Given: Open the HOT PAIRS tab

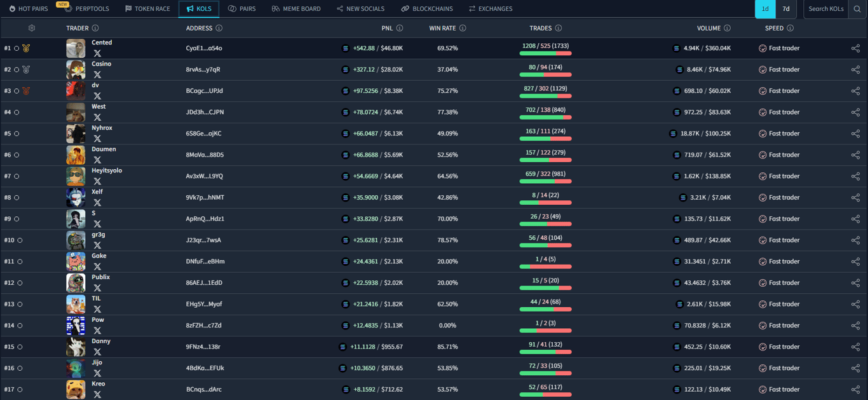Looking at the screenshot, I should [28, 9].
